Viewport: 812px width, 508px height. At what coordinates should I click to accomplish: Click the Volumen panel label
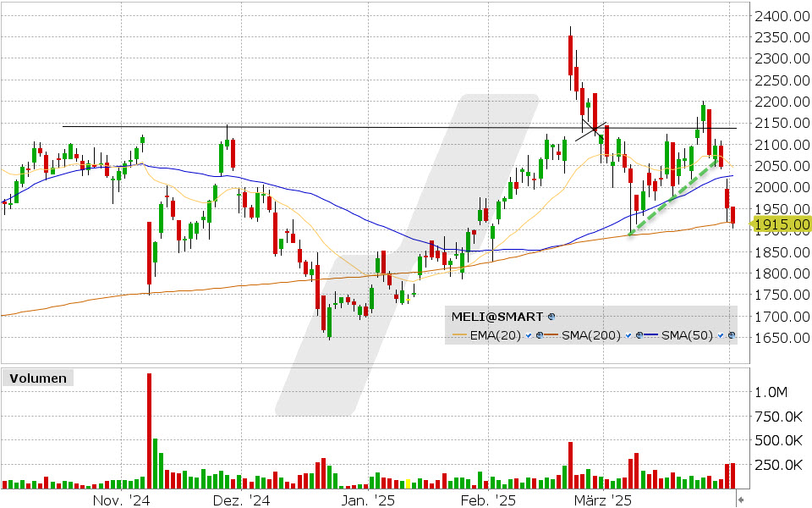(38, 378)
